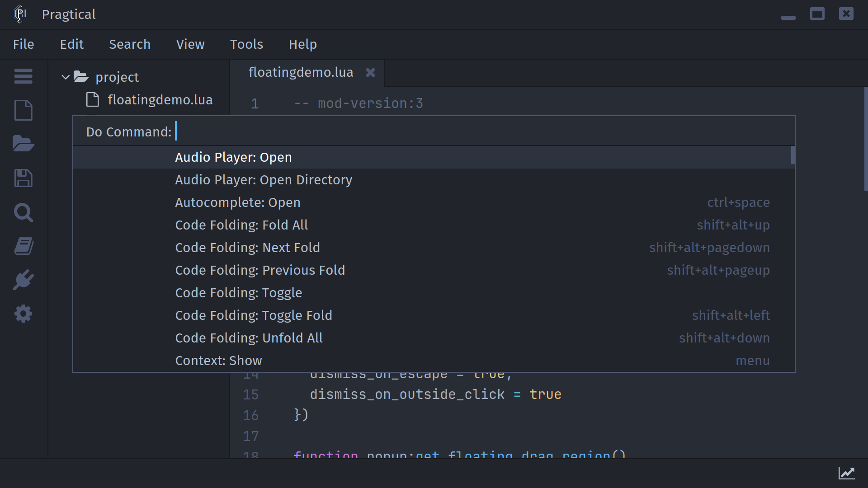Click the project folder icon in tree
868x488 pixels.
[x=81, y=76]
